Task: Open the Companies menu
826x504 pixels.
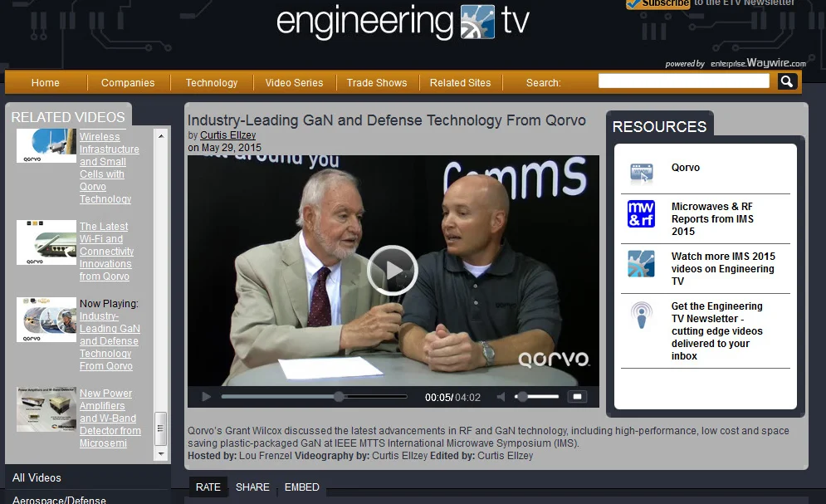Action: click(128, 83)
